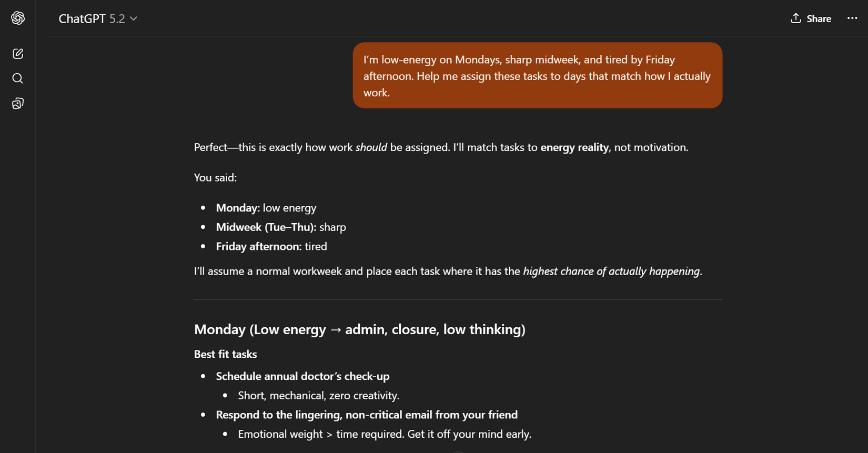Click the stacked-photos library icon

click(17, 103)
